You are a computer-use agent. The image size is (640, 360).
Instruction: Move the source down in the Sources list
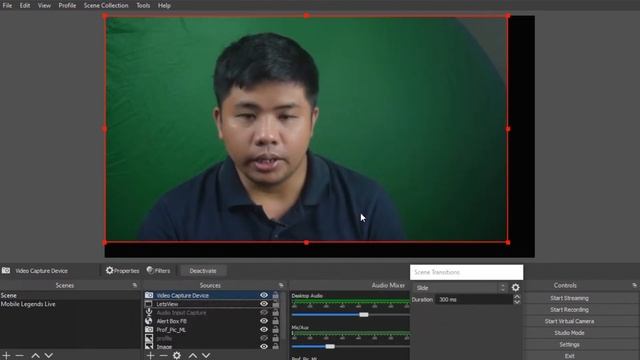(x=206, y=356)
